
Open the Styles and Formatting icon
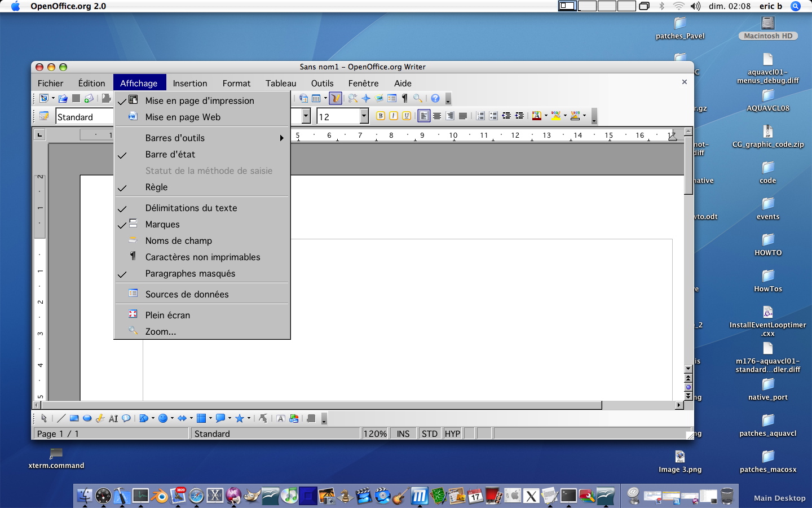click(x=43, y=116)
